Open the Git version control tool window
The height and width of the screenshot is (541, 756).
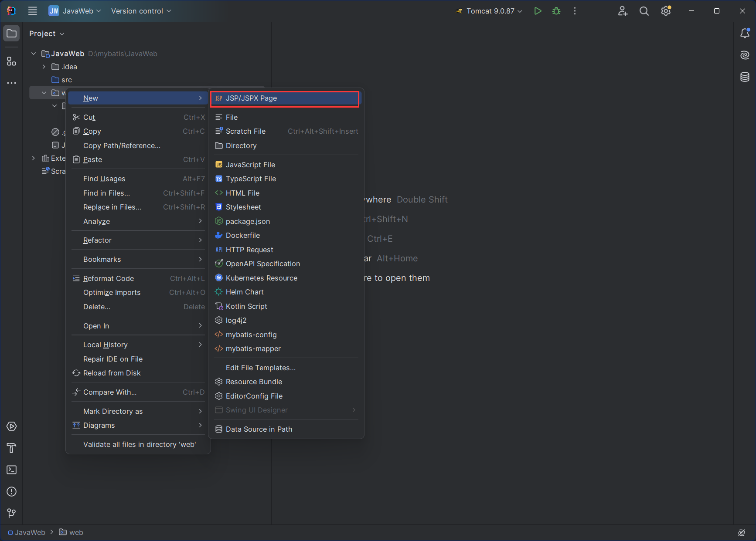(12, 514)
